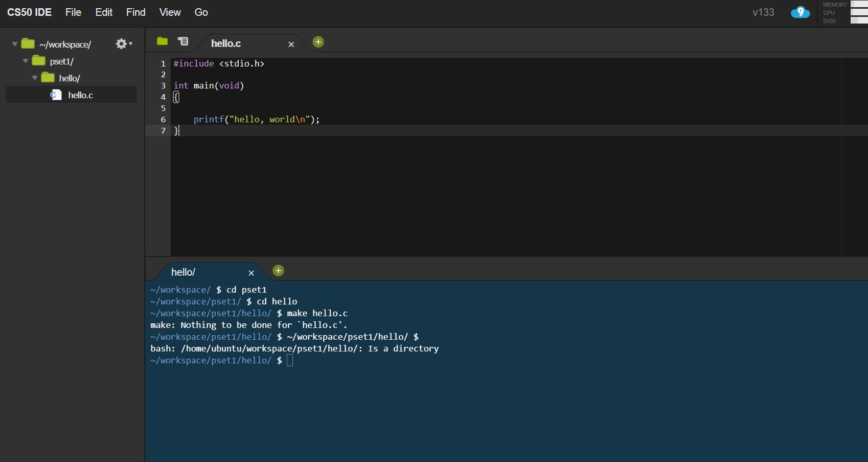This screenshot has height=462, width=868.
Task: Click the 'make hello.c' terminal command line
Action: pyautogui.click(x=249, y=313)
